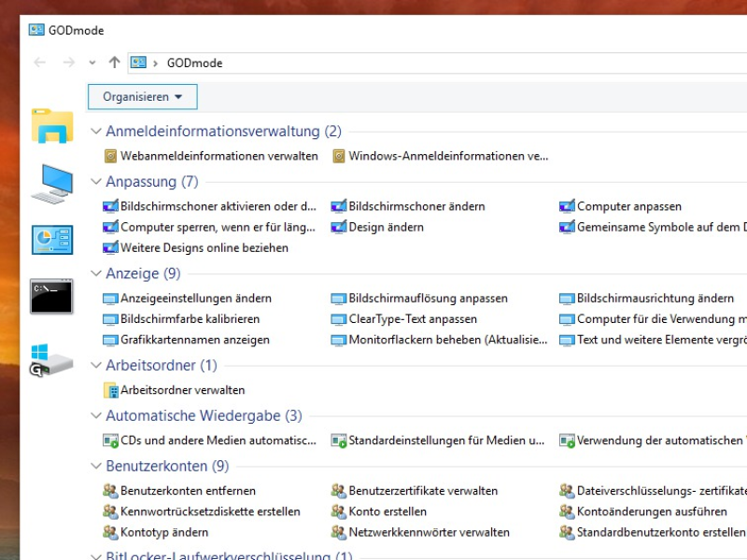Screen dimensions: 747x560
Task: Collapse the Anzeige group
Action: (96, 273)
